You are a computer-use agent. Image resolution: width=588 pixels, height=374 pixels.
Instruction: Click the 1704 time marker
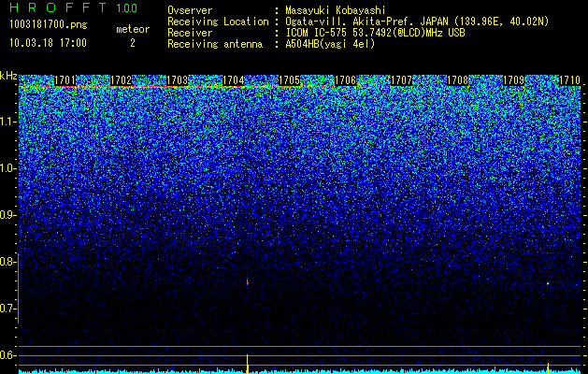coord(234,80)
